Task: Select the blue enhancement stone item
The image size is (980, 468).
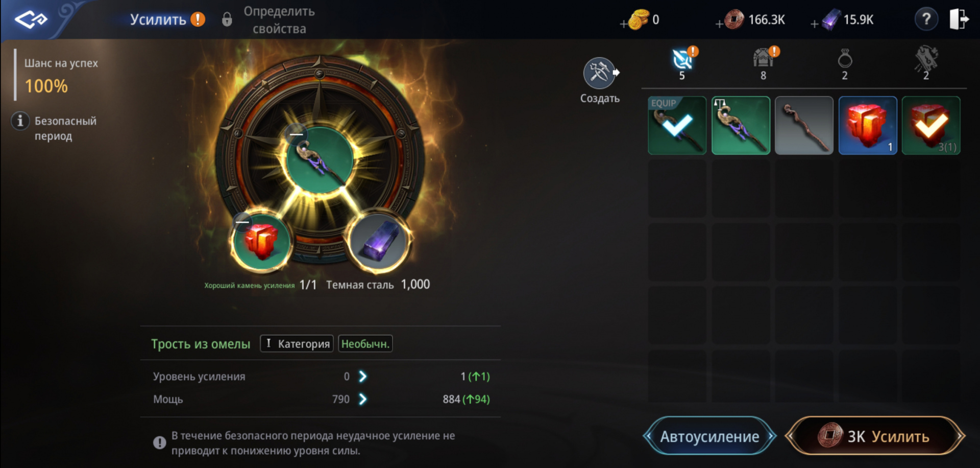Action: 868,125
